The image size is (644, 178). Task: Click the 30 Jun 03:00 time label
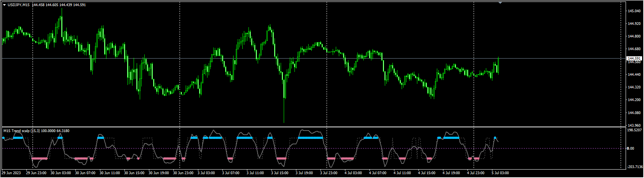tap(61, 173)
